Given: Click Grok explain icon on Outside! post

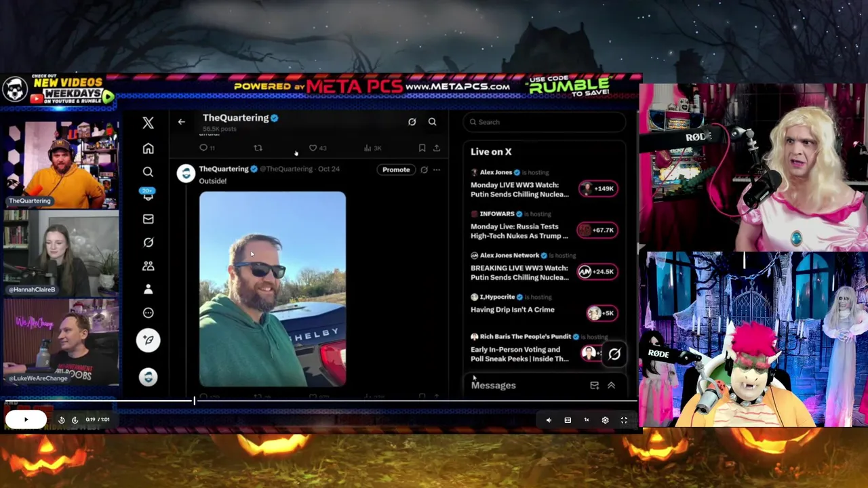Looking at the screenshot, I should point(424,169).
